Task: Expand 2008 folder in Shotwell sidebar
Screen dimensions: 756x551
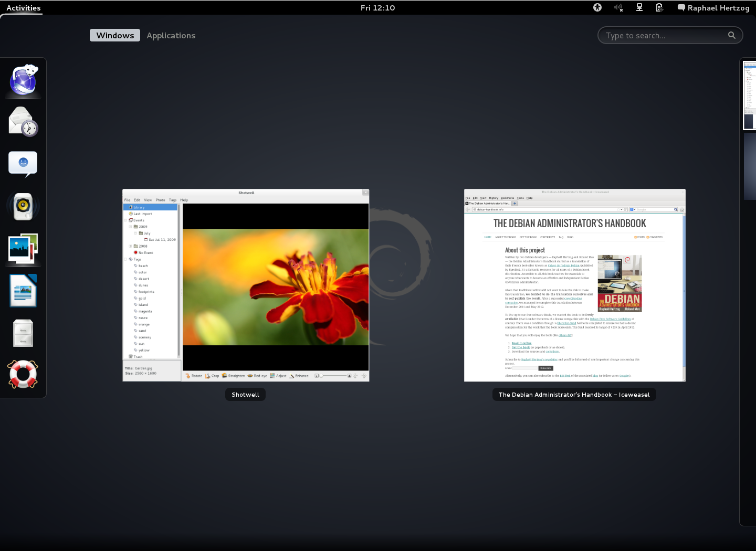Action: point(130,246)
